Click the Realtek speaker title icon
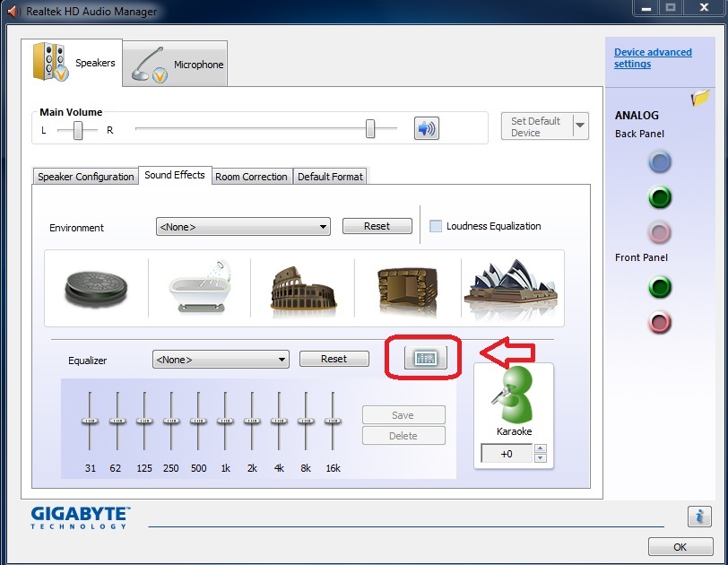The height and width of the screenshot is (565, 728). pos(14,11)
